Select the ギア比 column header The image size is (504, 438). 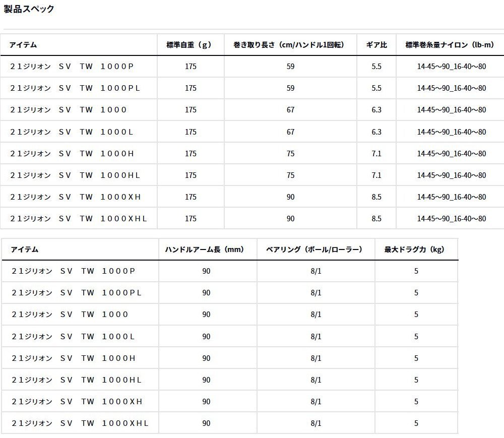click(376, 44)
